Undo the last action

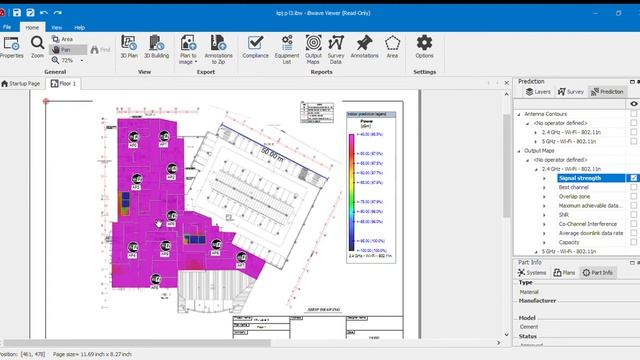point(44,13)
